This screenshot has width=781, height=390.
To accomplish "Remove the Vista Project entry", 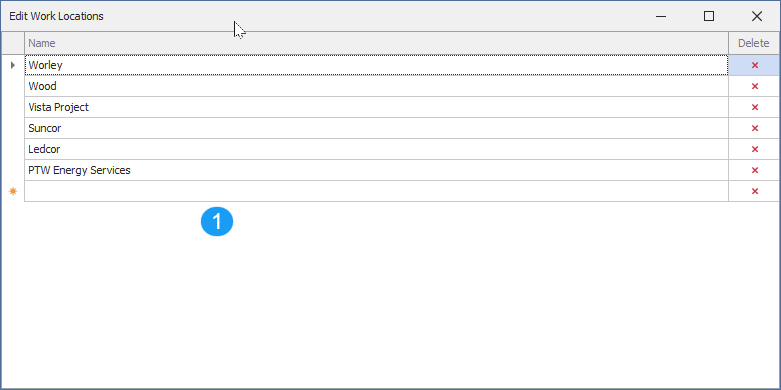I will pyautogui.click(x=754, y=107).
